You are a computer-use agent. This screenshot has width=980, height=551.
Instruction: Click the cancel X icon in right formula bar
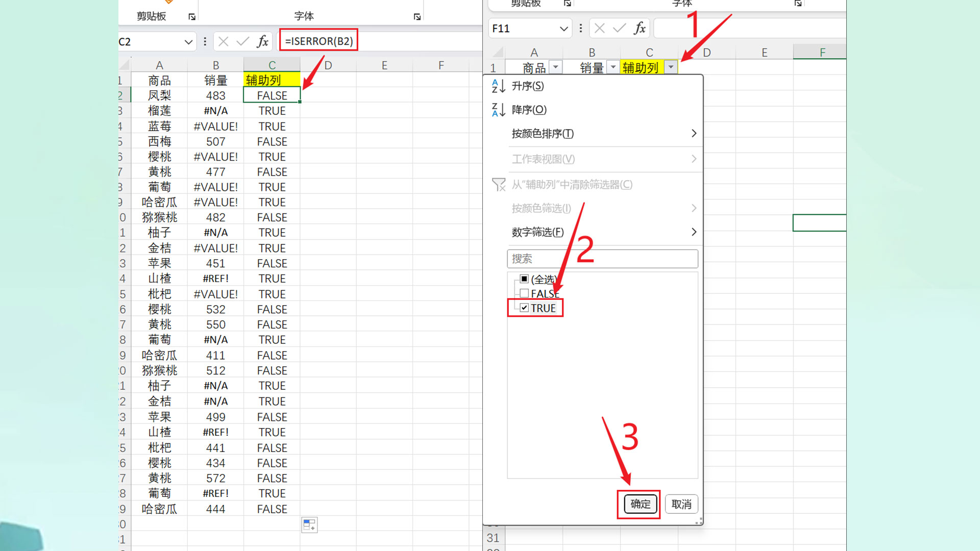tap(600, 28)
